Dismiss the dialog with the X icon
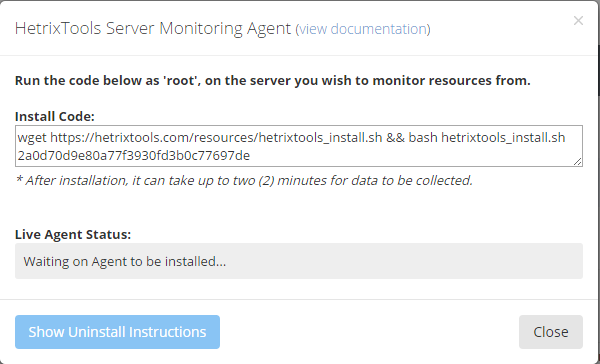Screen dimensions: 600x364 tap(578, 21)
